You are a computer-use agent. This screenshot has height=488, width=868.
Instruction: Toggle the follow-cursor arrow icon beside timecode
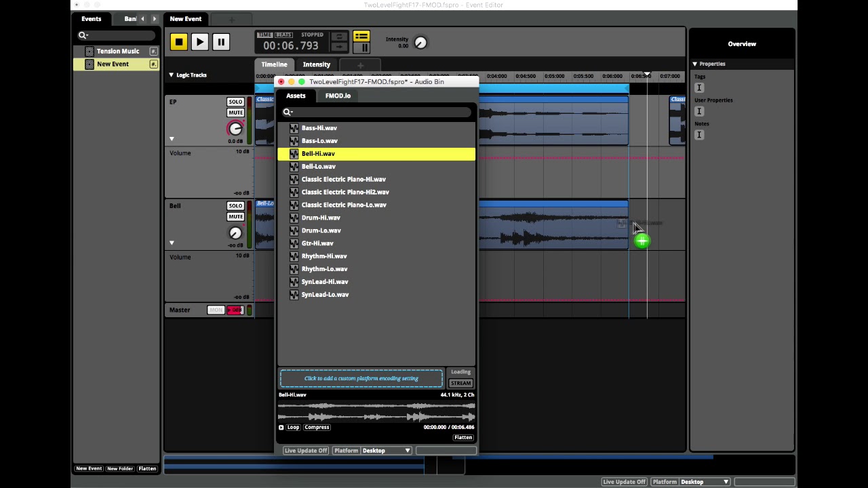338,47
